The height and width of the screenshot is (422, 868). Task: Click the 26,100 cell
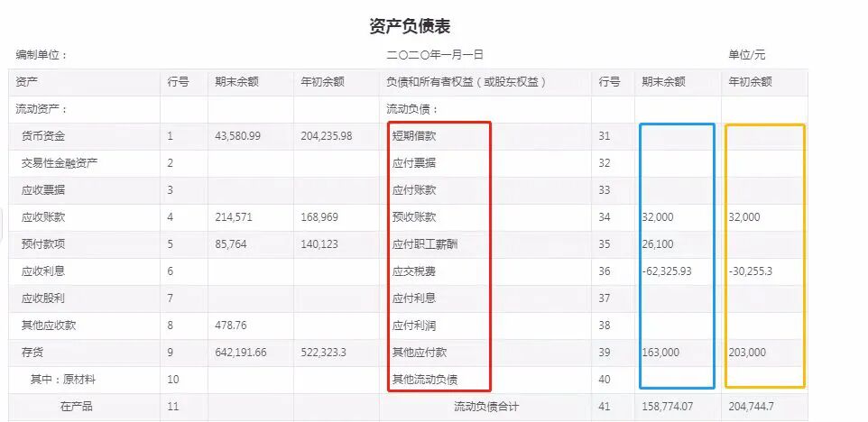tap(658, 244)
